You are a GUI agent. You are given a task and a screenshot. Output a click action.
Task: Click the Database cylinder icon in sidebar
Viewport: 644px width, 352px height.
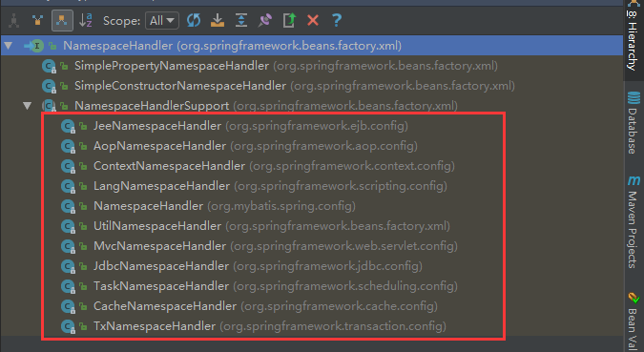(x=634, y=97)
